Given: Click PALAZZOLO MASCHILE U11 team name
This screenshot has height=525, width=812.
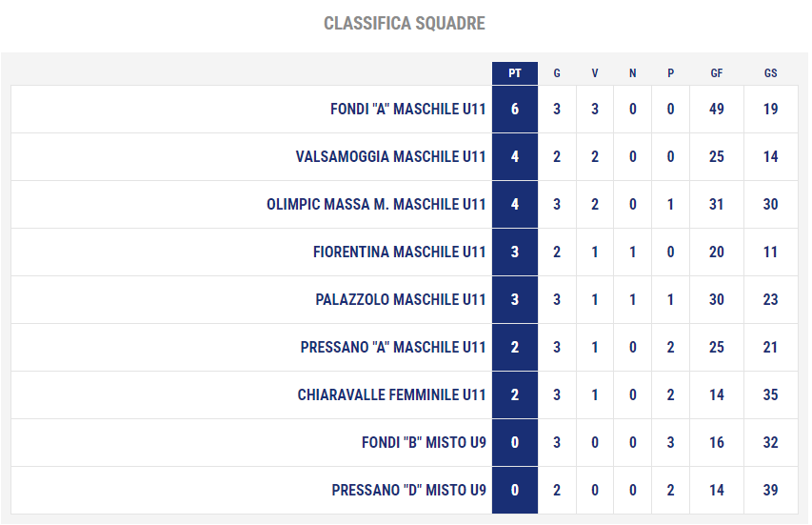Looking at the screenshot, I should (x=401, y=299).
